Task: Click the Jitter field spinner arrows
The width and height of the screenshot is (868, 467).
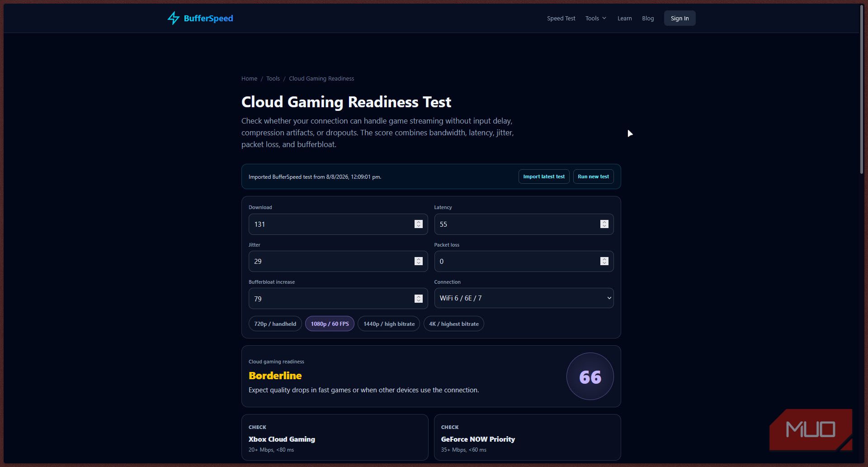Action: (x=419, y=261)
